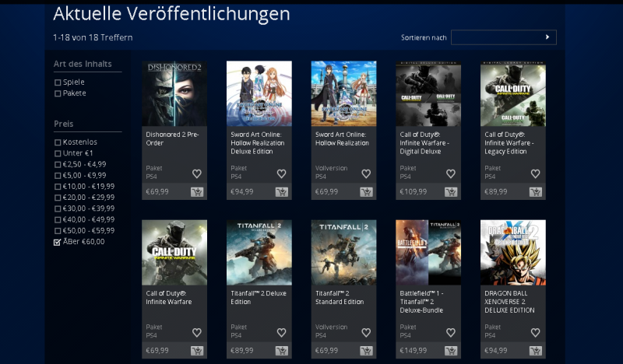
Task: Enable the Kostenlos price filter
Action: [58, 142]
